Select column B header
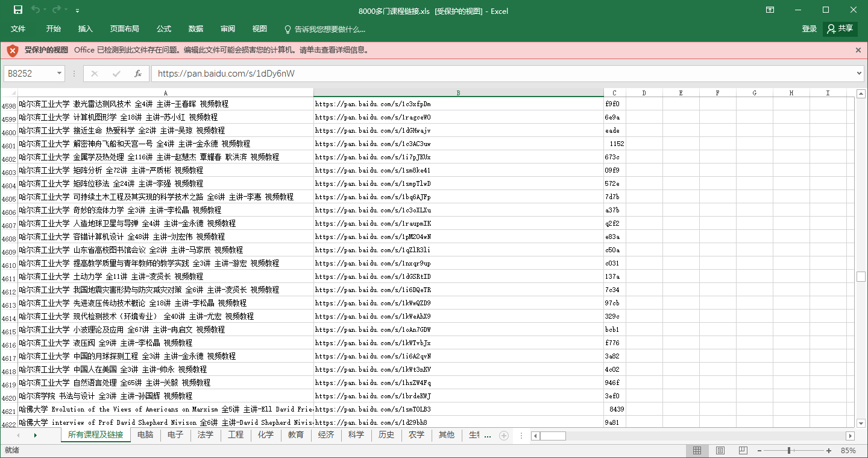 click(x=459, y=93)
